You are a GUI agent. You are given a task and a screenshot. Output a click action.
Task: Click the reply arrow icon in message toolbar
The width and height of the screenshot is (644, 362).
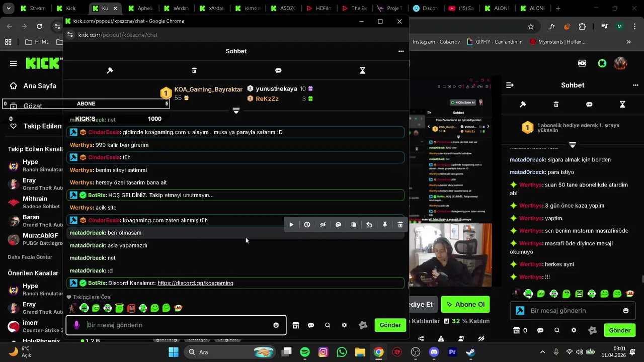[x=369, y=225]
